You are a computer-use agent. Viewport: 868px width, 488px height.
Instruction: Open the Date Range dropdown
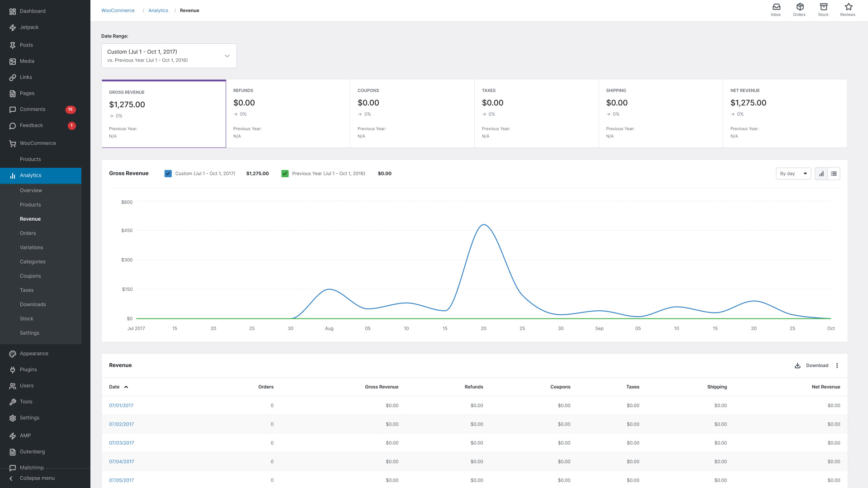click(x=169, y=56)
